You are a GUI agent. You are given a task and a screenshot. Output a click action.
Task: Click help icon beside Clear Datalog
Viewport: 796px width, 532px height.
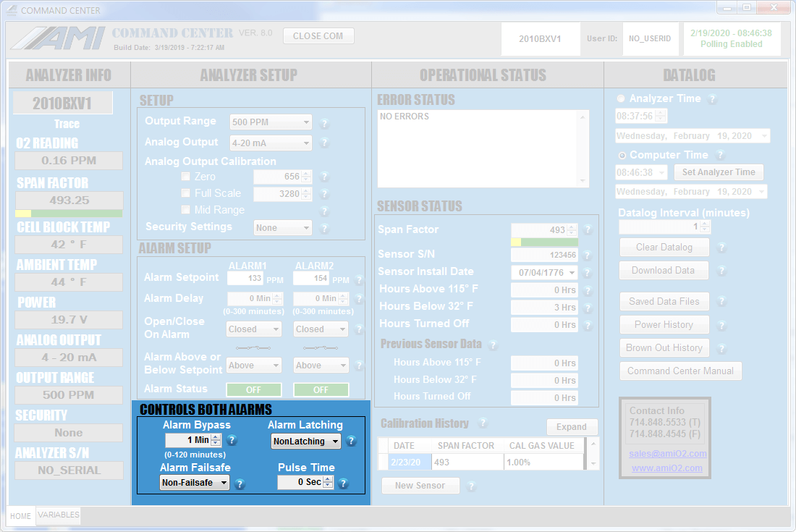(721, 248)
